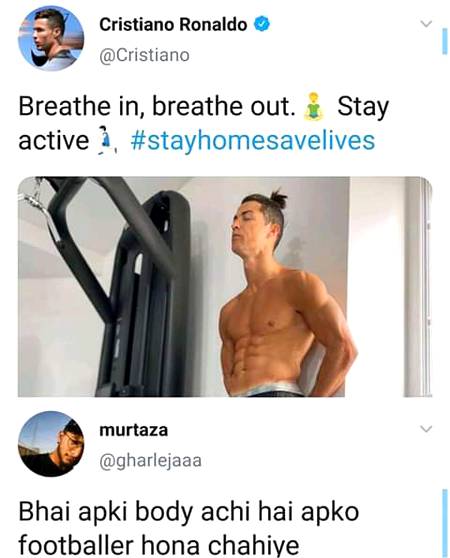The width and height of the screenshot is (450, 558).
Task: Click the blue vertical bar beside murtaza's reply
Action: click(x=444, y=523)
